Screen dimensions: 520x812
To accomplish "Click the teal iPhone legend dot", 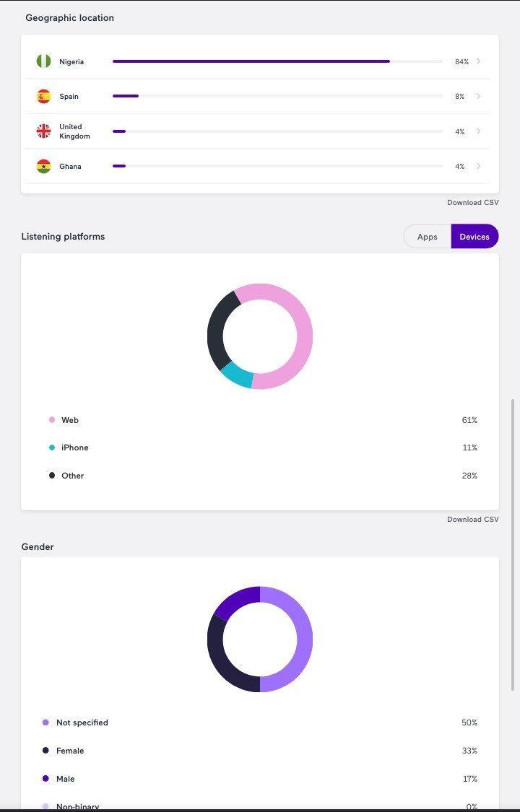I will click(52, 448).
